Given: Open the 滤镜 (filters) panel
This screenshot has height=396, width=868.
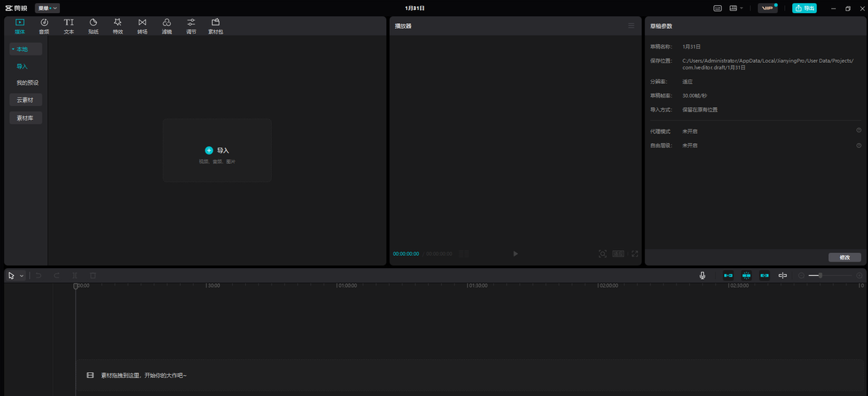Looking at the screenshot, I should tap(167, 26).
